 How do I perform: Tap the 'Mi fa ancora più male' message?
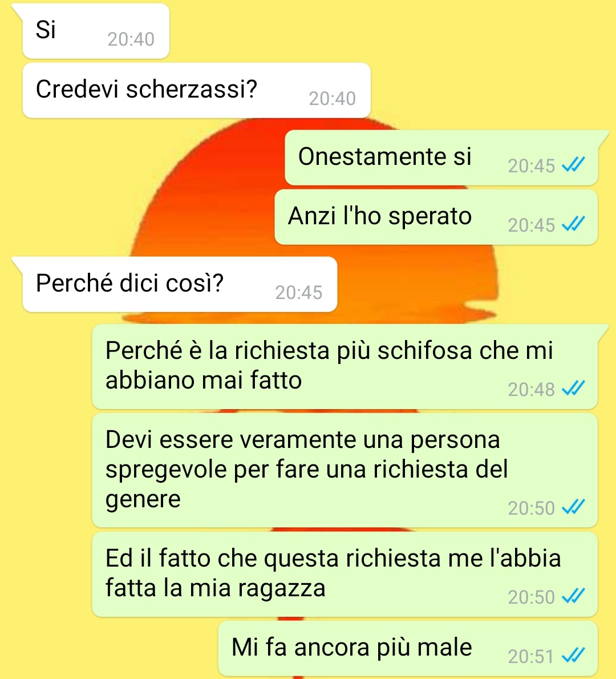(x=408, y=648)
